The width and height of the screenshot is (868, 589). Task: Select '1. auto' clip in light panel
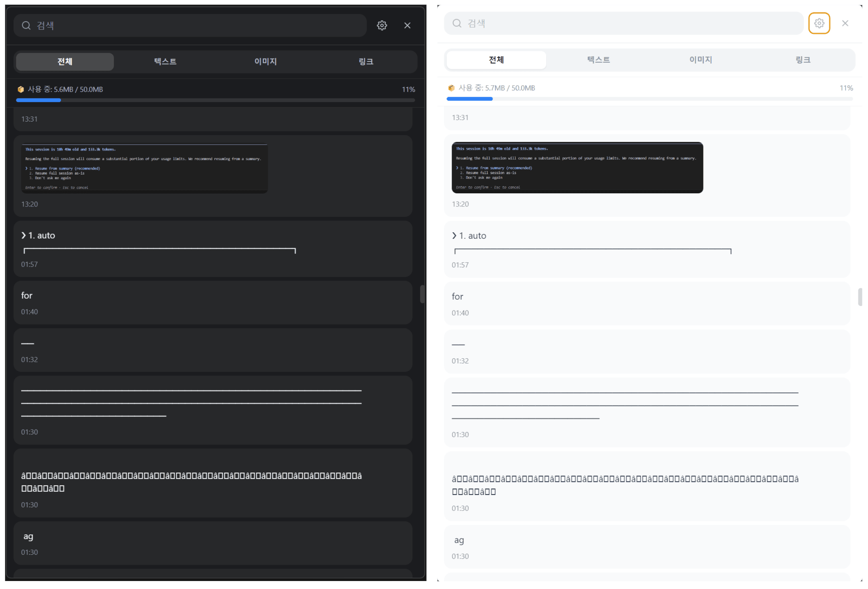pos(647,250)
